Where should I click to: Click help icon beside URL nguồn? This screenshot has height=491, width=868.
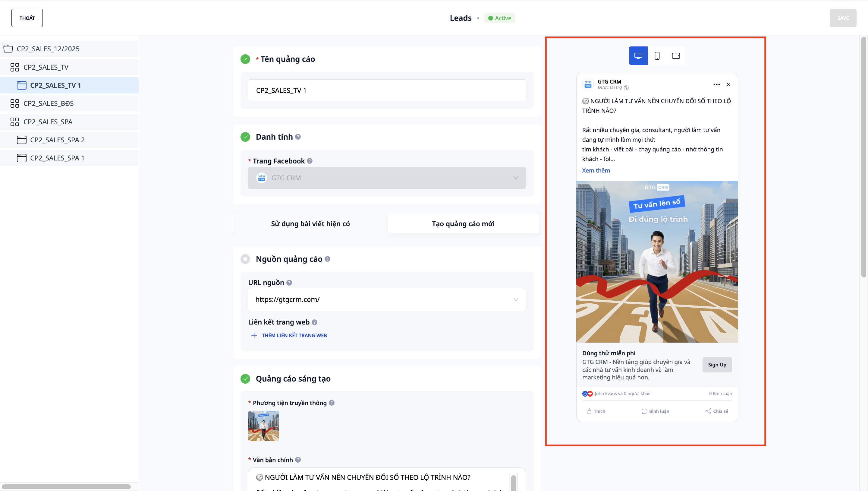(x=289, y=283)
